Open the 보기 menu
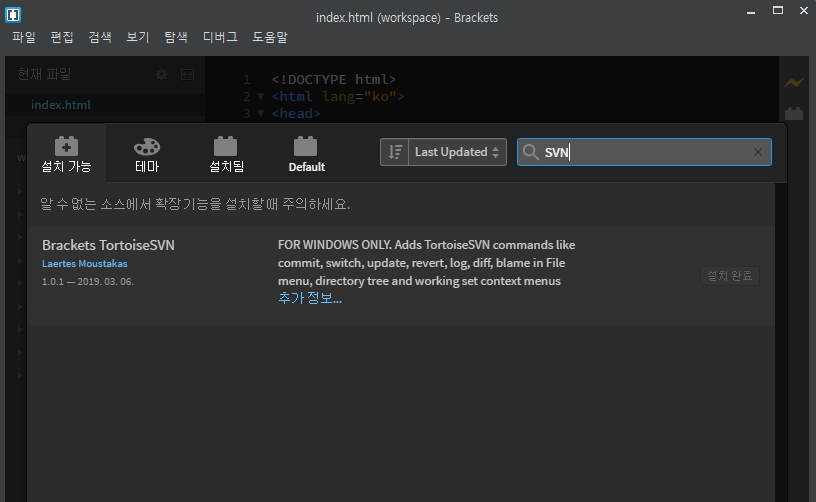Screen dimensions: 816x502 point(138,37)
